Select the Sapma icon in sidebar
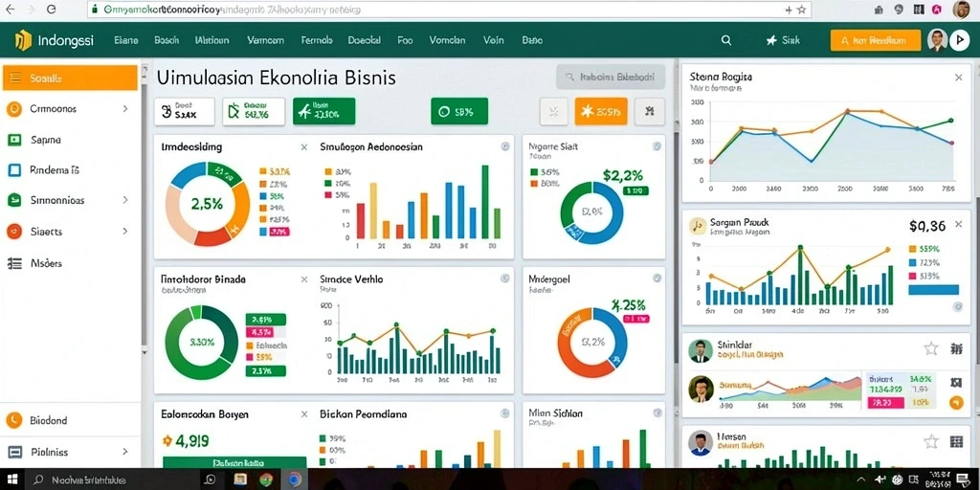Image resolution: width=980 pixels, height=490 pixels. [x=13, y=140]
